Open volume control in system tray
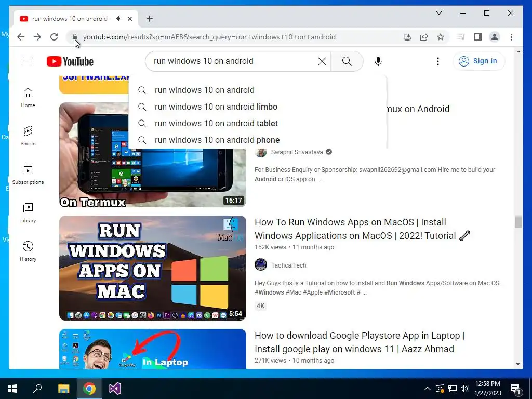The image size is (532, 399). pos(464,389)
